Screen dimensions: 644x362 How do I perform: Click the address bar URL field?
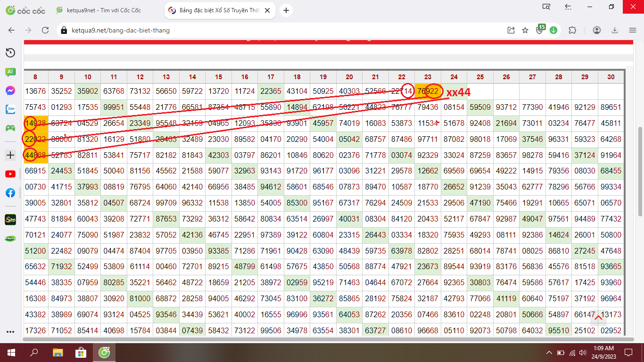click(x=283, y=30)
